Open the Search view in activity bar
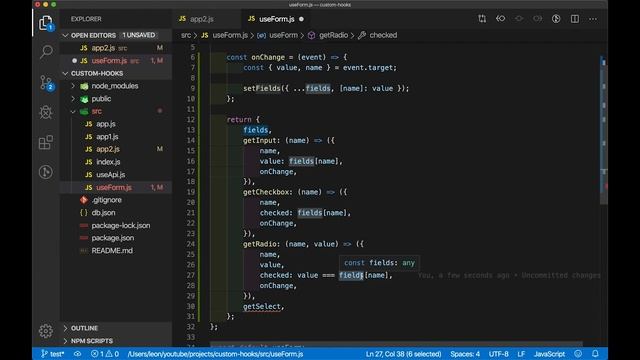 tap(46, 52)
